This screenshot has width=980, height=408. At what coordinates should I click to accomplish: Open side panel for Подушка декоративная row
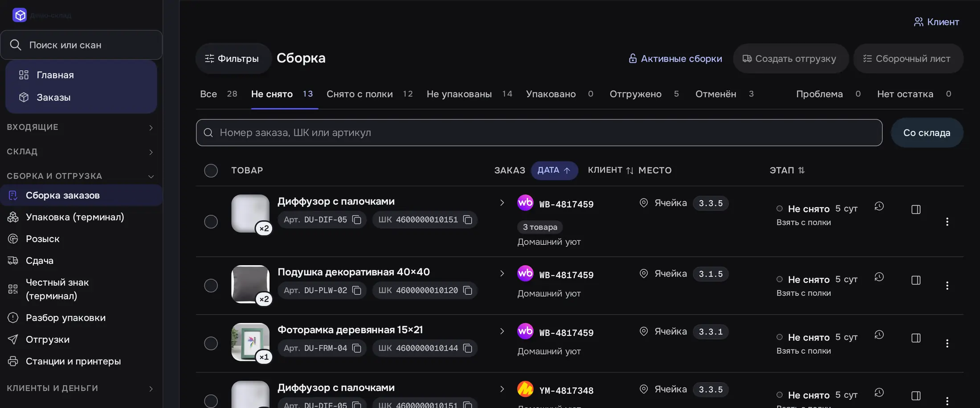click(916, 280)
